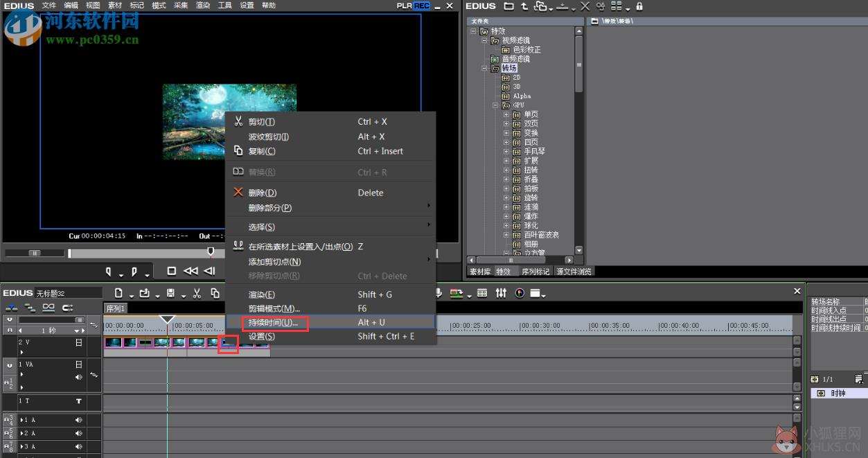Open the vectorscope icon in timeline toolbar
The image size is (868, 458).
point(519,293)
